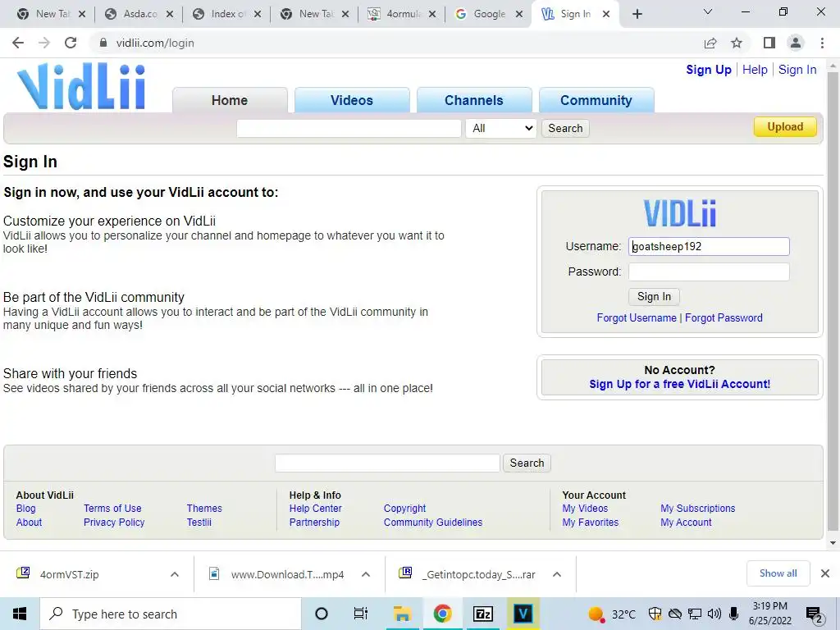The height and width of the screenshot is (630, 840).
Task: Submit login with Sign In button
Action: [654, 297]
